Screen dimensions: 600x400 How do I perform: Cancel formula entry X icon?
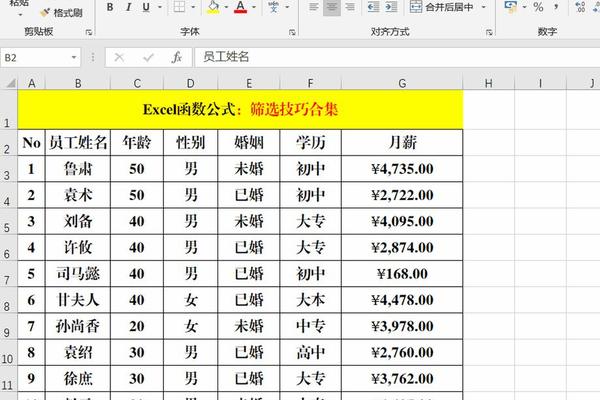point(119,58)
